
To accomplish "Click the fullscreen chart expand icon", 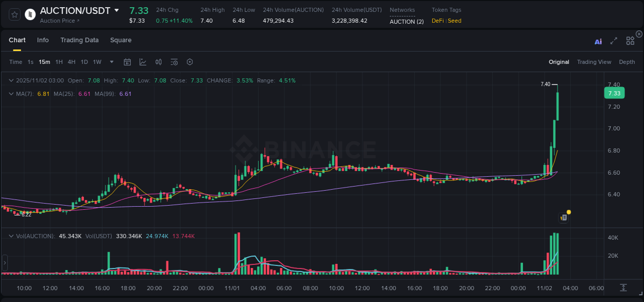I will point(613,41).
